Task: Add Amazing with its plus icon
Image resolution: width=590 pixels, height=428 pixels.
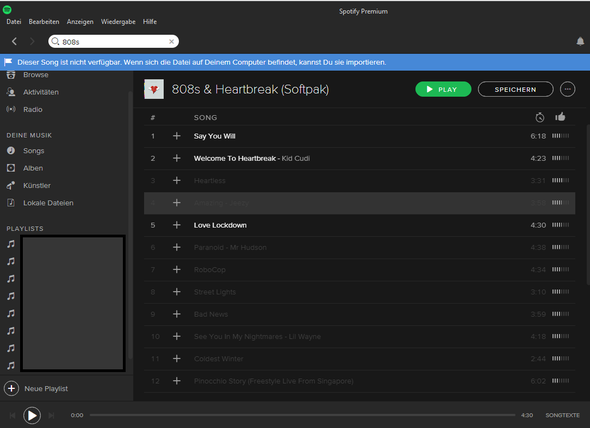Action: coord(176,203)
